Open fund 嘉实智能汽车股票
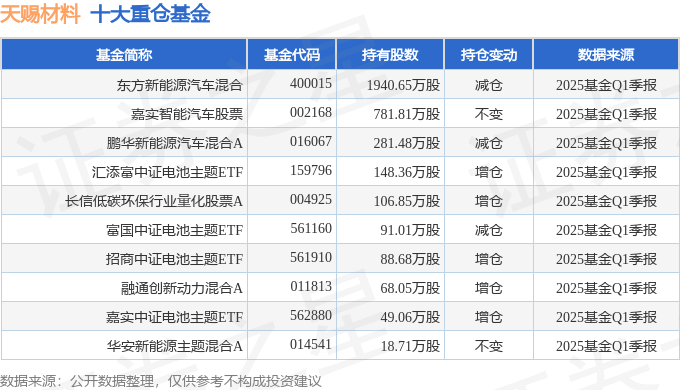Screen dimensions: 680x390 [x=186, y=114]
